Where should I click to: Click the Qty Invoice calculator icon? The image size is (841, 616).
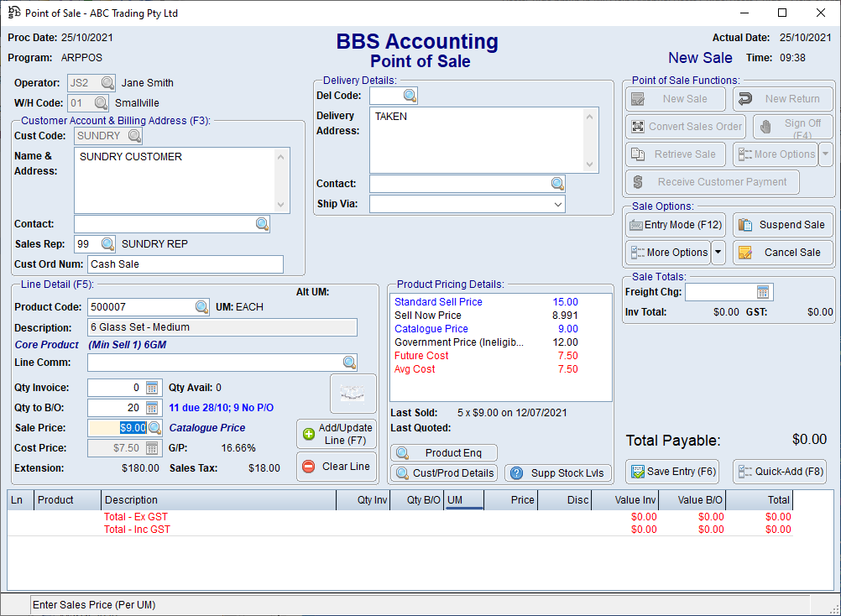pos(153,387)
